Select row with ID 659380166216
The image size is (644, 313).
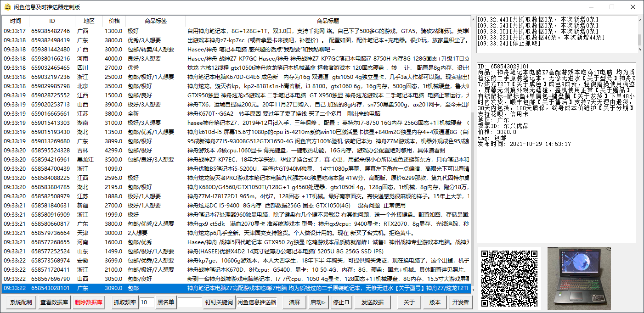click(x=236, y=59)
